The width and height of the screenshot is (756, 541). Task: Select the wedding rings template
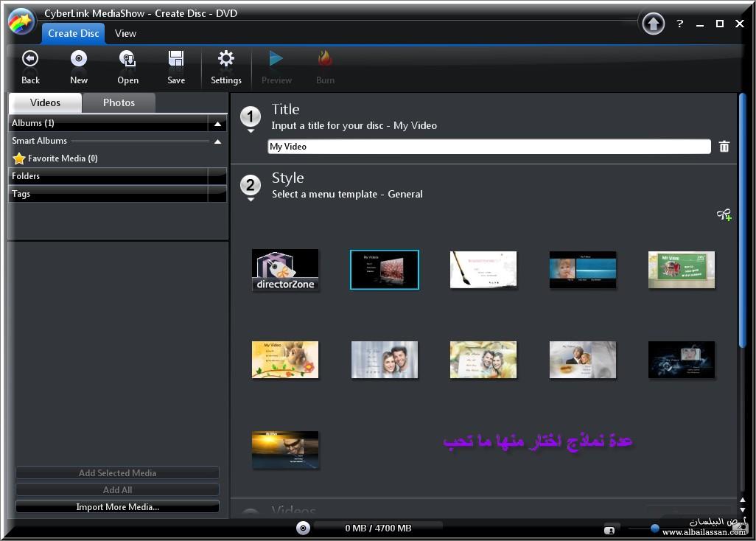click(x=582, y=360)
